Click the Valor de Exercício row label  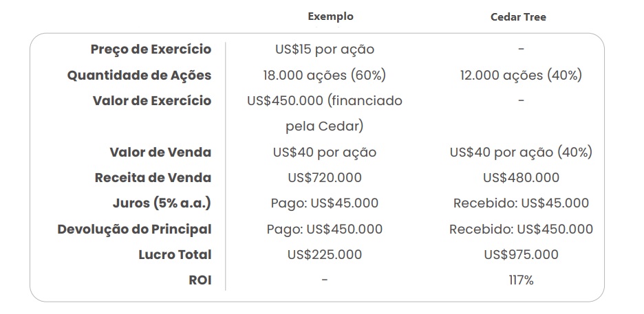coord(152,100)
